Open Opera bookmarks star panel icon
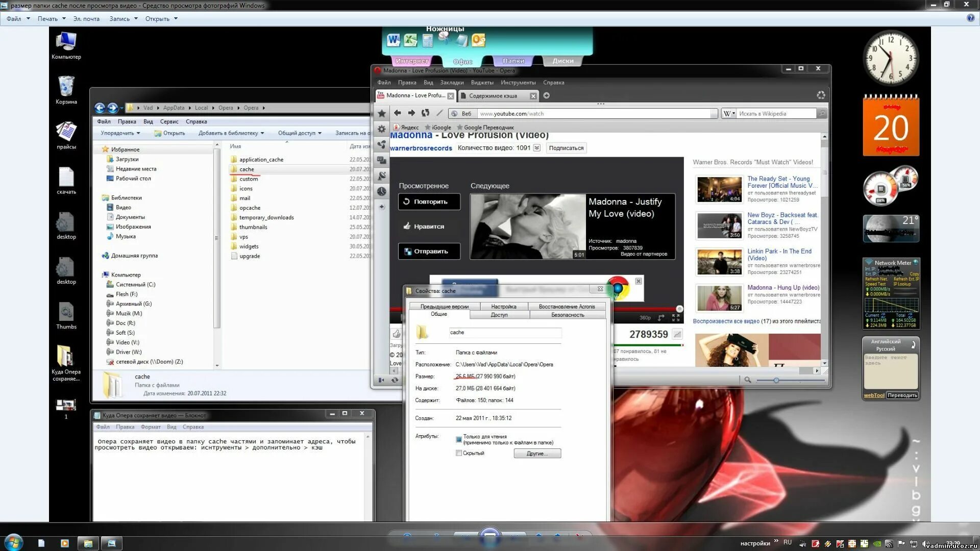 coord(382,113)
